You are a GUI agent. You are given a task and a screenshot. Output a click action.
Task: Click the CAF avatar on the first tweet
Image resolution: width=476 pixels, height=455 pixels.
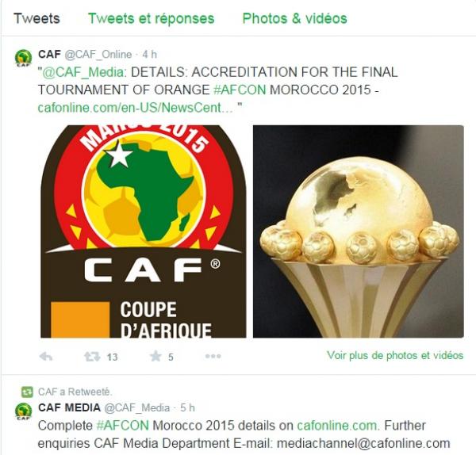pos(23,58)
